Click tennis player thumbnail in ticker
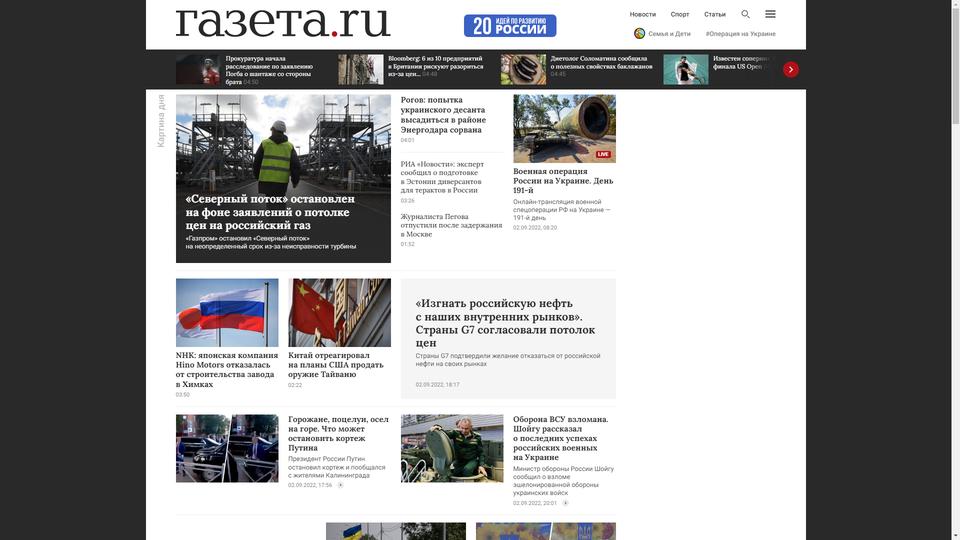Image resolution: width=960 pixels, height=540 pixels. 686,69
